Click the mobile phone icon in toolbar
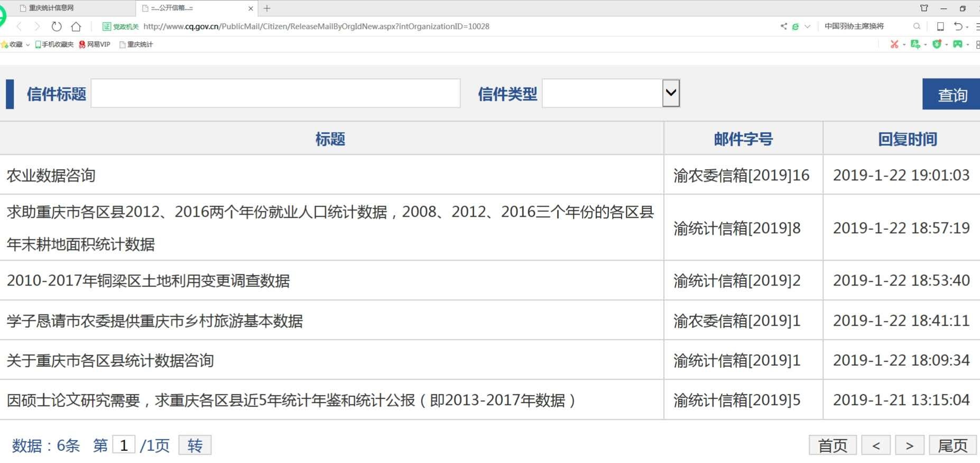 tap(940, 26)
